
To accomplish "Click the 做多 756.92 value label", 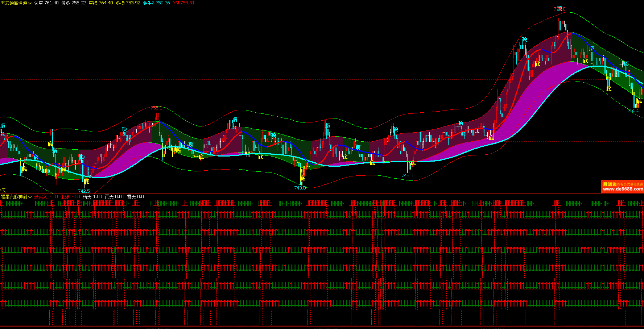I will coord(74,3).
